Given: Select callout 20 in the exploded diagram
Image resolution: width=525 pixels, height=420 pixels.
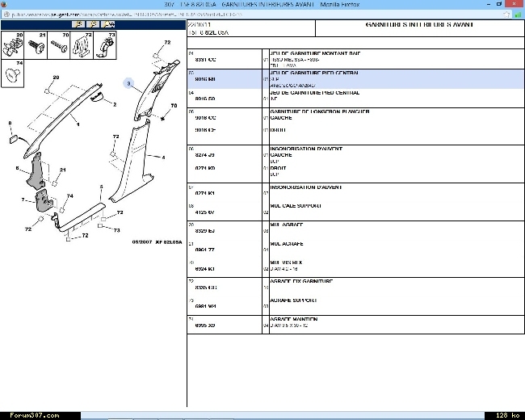Looking at the screenshot, I should click(56, 78).
